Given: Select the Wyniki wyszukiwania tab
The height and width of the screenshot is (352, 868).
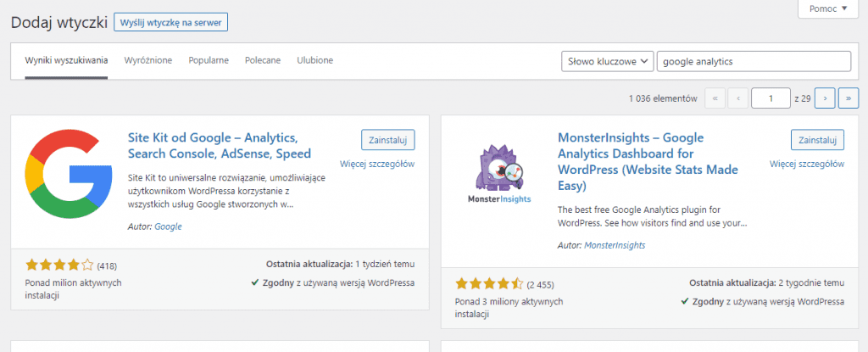Looking at the screenshot, I should point(66,60).
